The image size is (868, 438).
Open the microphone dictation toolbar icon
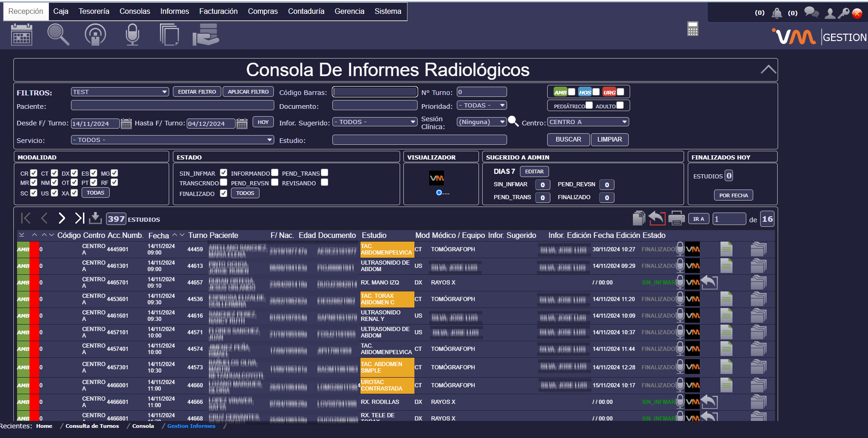point(132,35)
